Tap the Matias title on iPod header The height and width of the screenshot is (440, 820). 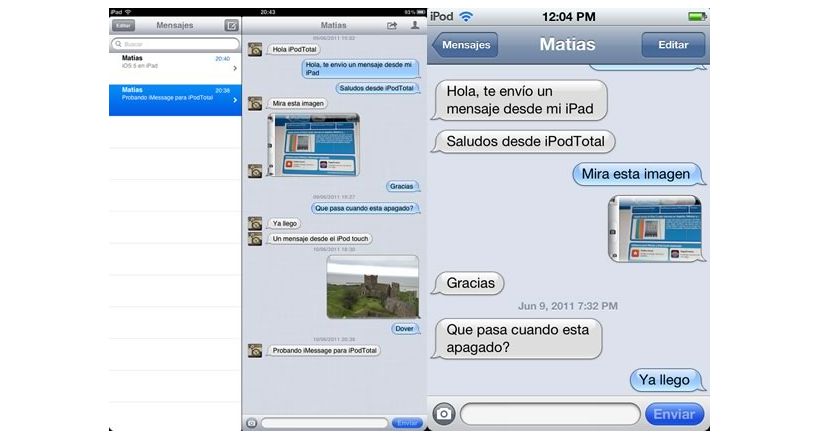pos(567,44)
